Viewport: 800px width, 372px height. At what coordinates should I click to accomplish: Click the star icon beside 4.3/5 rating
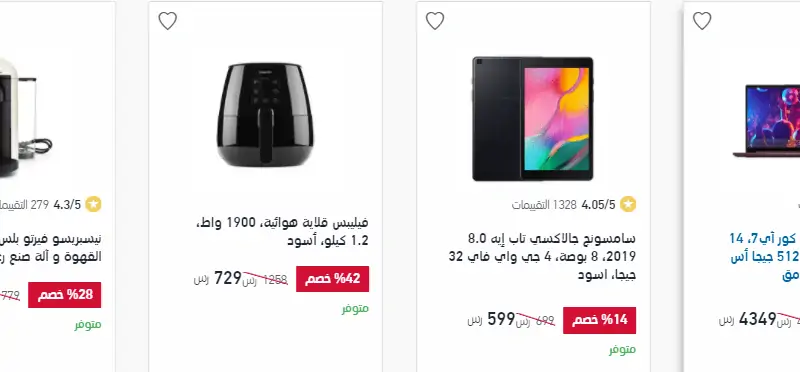[x=93, y=205]
